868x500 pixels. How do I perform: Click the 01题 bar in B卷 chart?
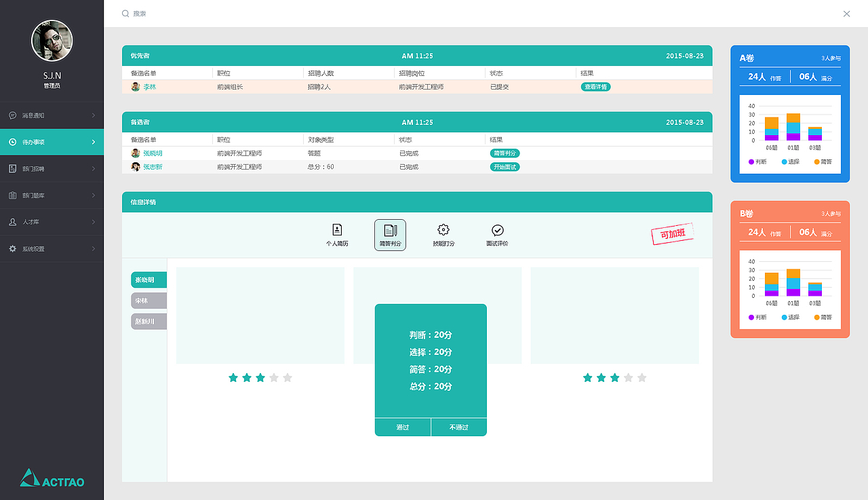coord(793,282)
